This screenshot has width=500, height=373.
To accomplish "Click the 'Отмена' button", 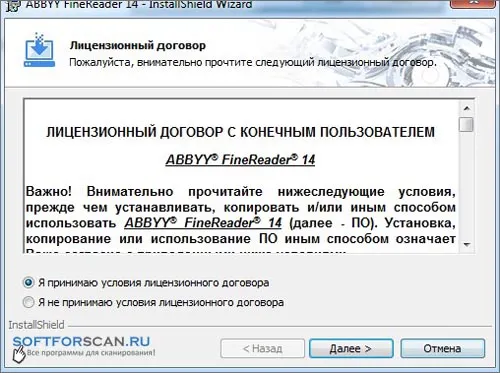I will click(x=443, y=349).
